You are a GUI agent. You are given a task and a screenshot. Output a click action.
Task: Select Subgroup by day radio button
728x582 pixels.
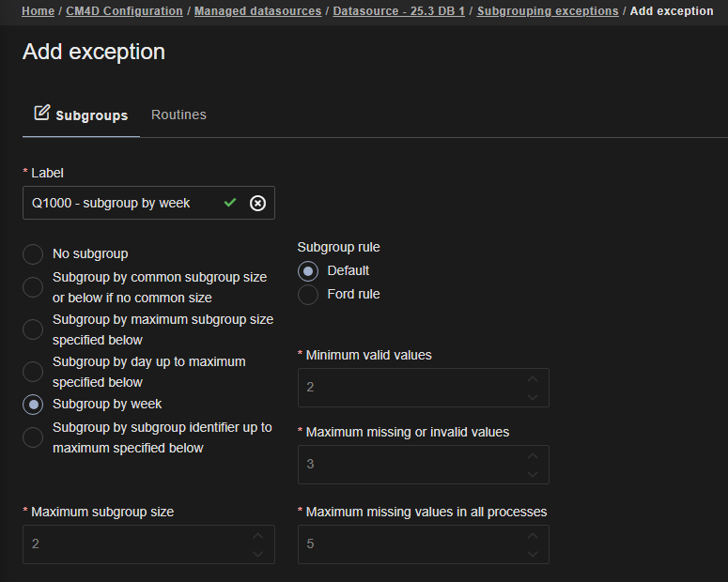pyautogui.click(x=33, y=372)
